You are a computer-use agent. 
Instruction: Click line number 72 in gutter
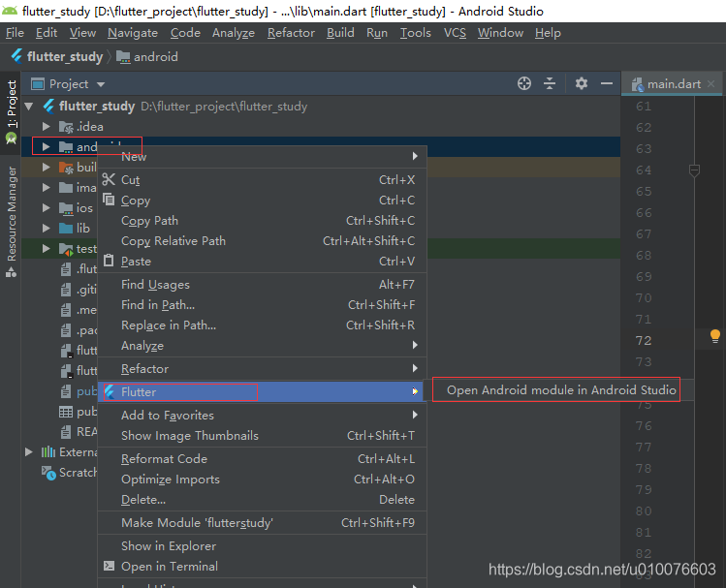644,341
